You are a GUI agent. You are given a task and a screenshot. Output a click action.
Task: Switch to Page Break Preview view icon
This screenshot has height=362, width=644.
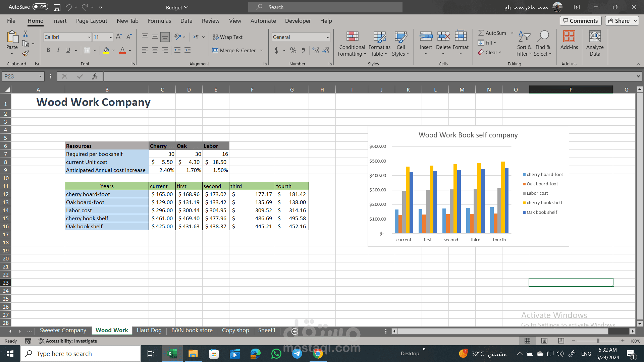click(x=561, y=341)
